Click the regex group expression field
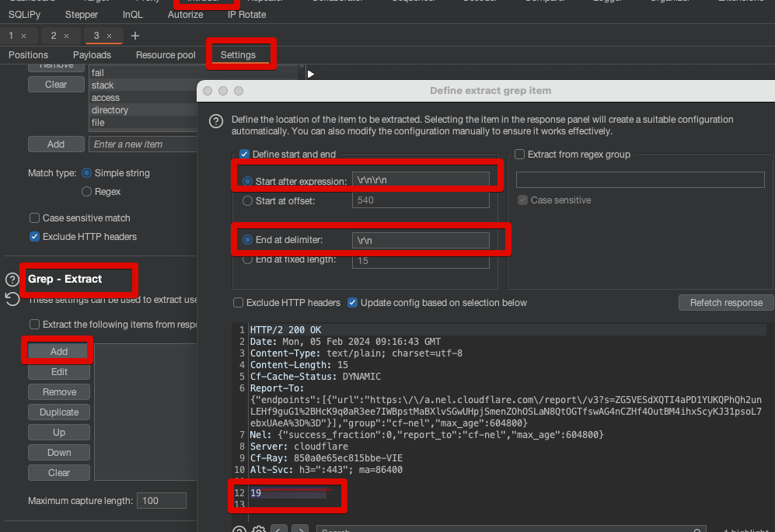 640,180
